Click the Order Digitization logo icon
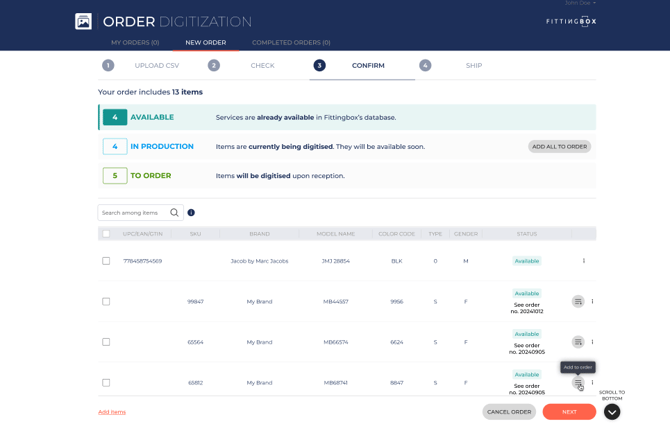The height and width of the screenshot is (426, 670). 83,21
